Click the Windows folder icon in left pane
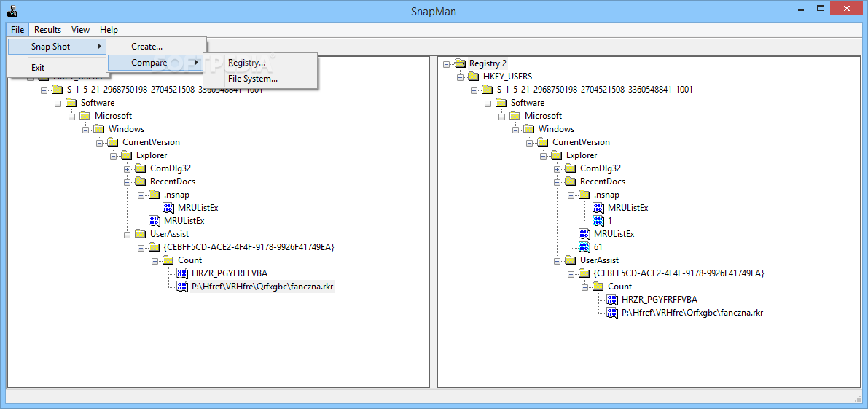 (x=99, y=129)
